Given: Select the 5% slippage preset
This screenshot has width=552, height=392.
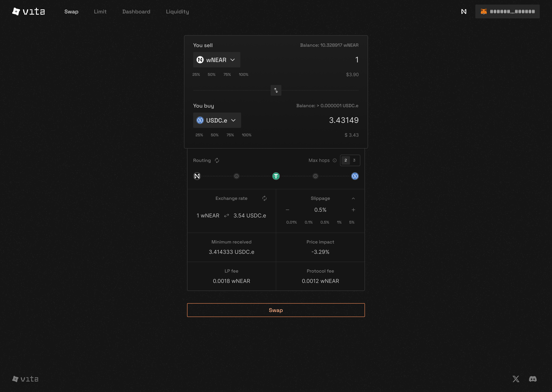Looking at the screenshot, I should tap(352, 222).
